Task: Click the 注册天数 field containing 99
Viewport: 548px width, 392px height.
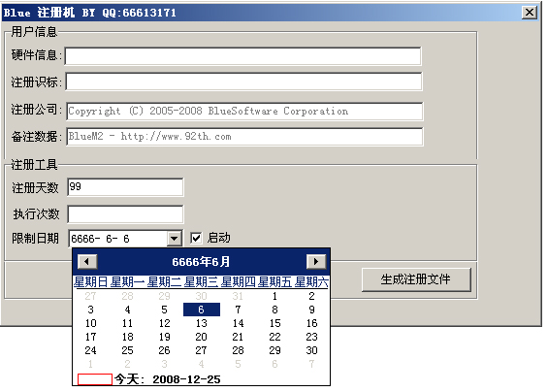Action: click(125, 187)
